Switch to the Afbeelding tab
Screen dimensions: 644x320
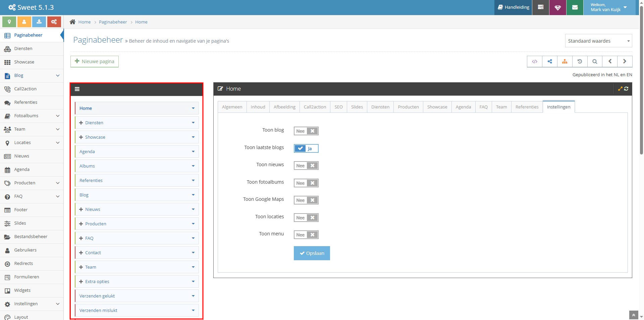coord(284,107)
